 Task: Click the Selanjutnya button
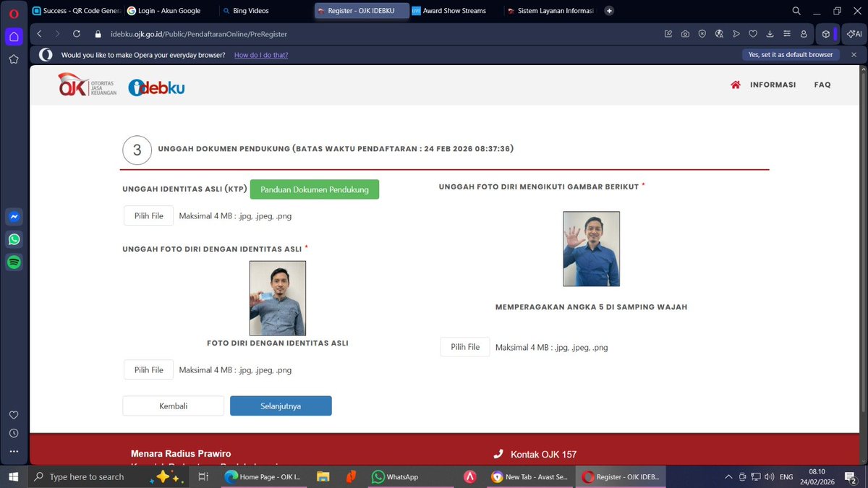tap(281, 406)
